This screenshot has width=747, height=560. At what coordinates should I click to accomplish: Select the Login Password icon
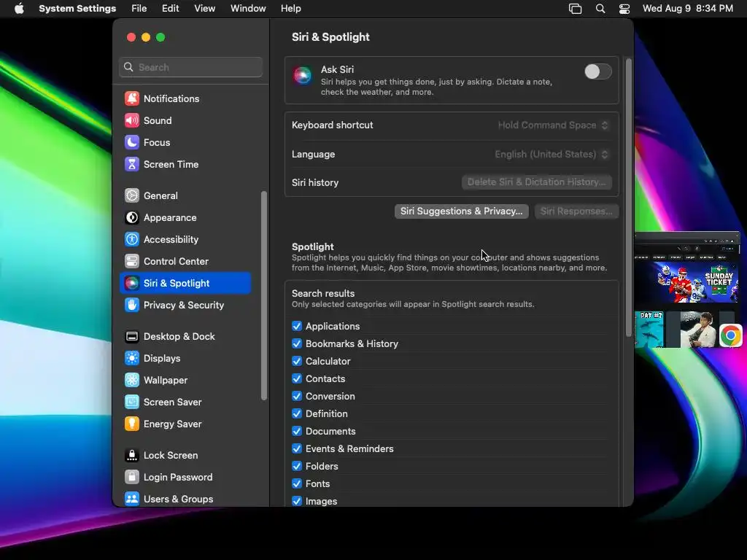pyautogui.click(x=132, y=478)
